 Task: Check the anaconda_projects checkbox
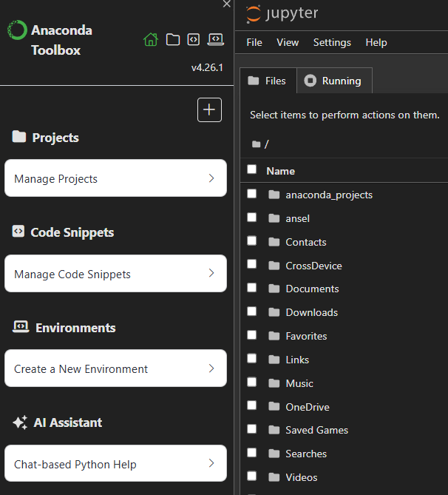tap(252, 194)
